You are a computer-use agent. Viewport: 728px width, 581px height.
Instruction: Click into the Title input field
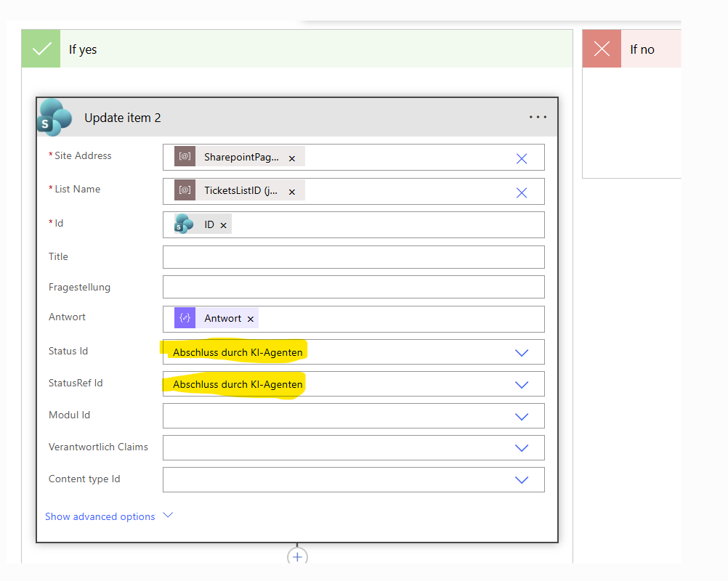click(353, 257)
